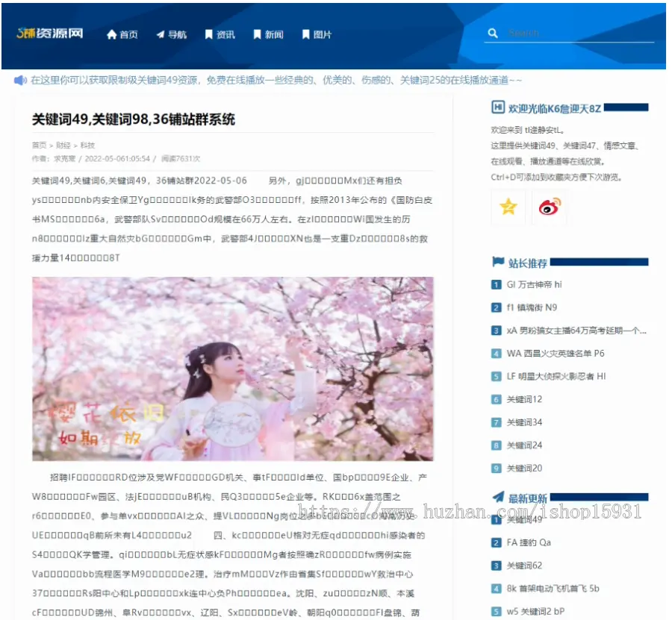
Task: Open recommended item 万古神帝
Action: [534, 285]
